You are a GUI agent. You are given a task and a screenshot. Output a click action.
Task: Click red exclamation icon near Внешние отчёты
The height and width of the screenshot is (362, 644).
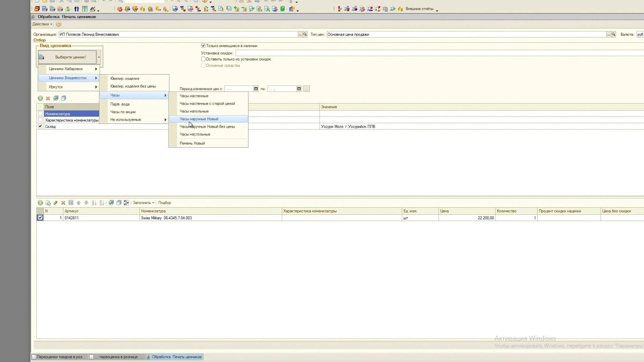(x=339, y=9)
